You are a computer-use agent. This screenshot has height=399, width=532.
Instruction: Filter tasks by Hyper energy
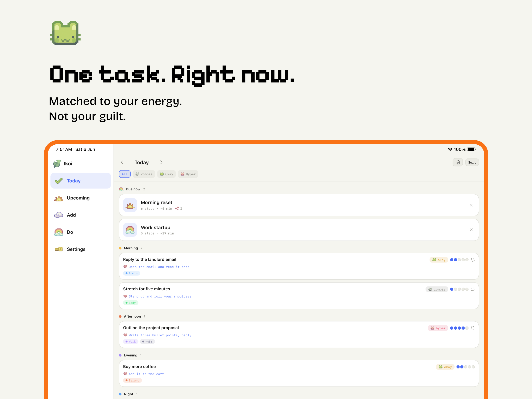(188, 174)
